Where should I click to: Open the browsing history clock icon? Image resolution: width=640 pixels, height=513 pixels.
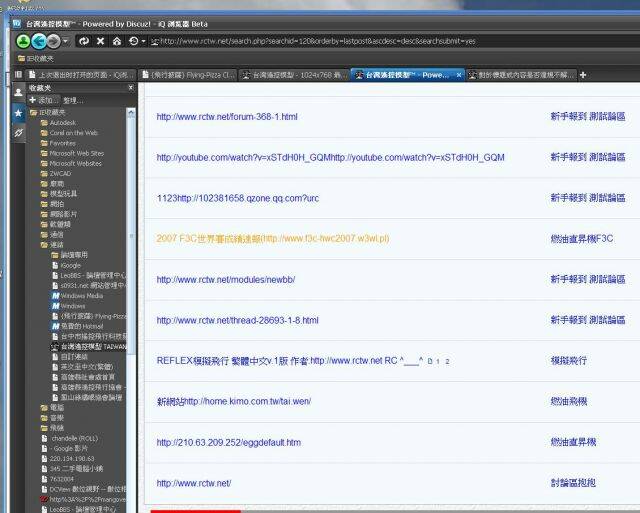coord(133,41)
